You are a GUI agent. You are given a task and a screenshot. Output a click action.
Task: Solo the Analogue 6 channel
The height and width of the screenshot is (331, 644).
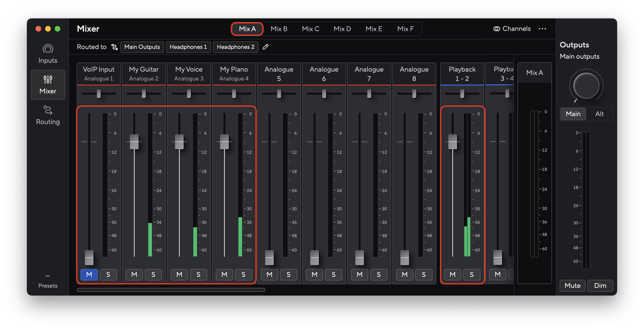pos(334,274)
